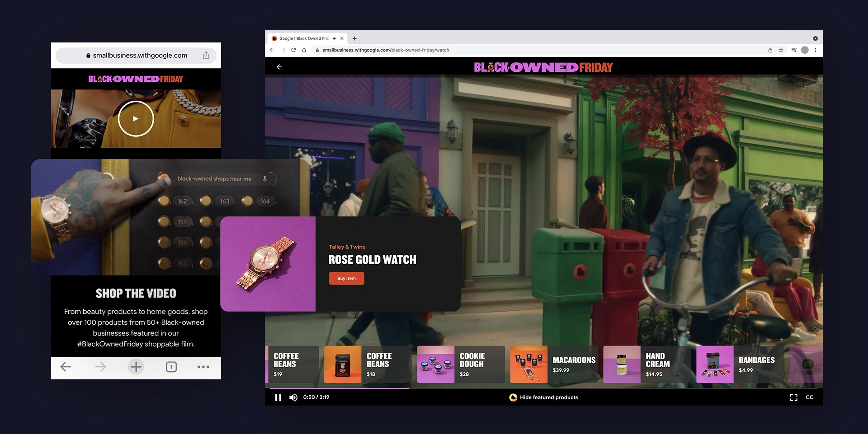868x434 pixels.
Task: Click the desktop Chrome address bar URL
Action: point(386,50)
